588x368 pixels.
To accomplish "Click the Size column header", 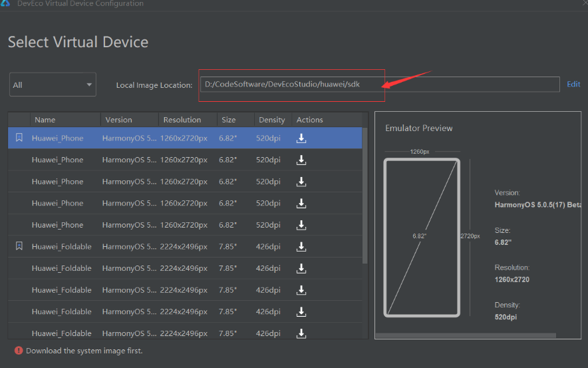I will [229, 120].
